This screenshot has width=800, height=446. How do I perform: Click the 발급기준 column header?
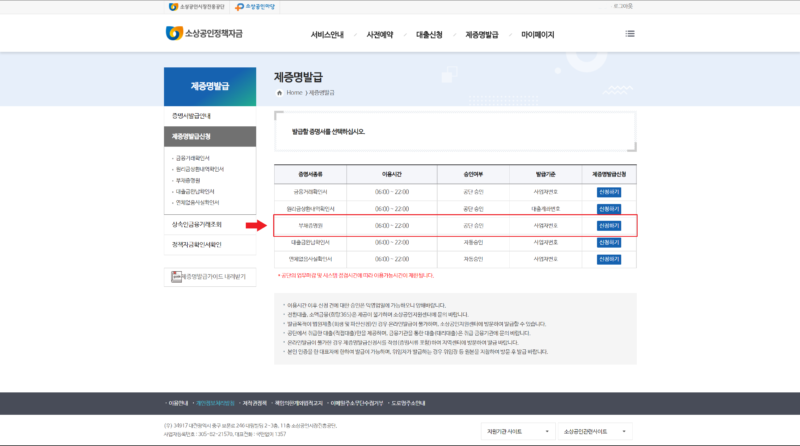click(x=545, y=175)
